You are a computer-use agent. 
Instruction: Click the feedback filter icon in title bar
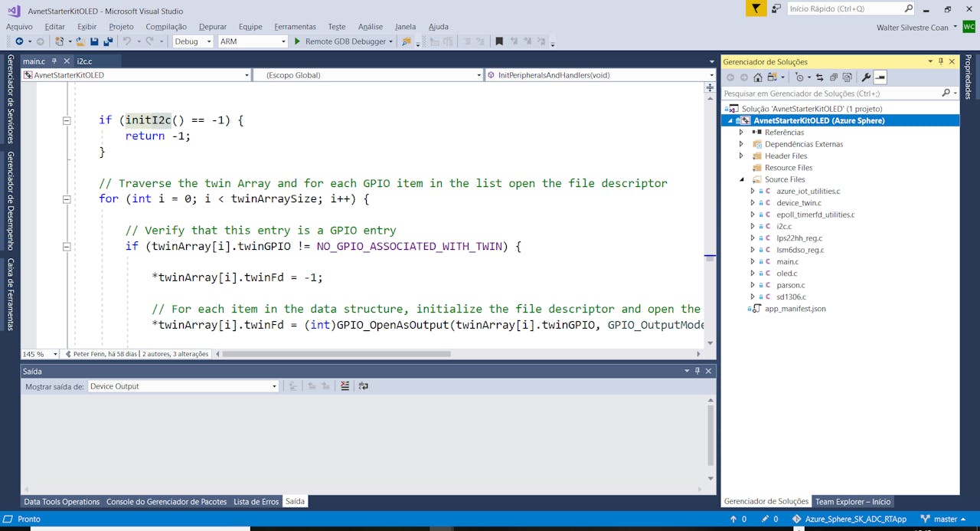click(756, 8)
